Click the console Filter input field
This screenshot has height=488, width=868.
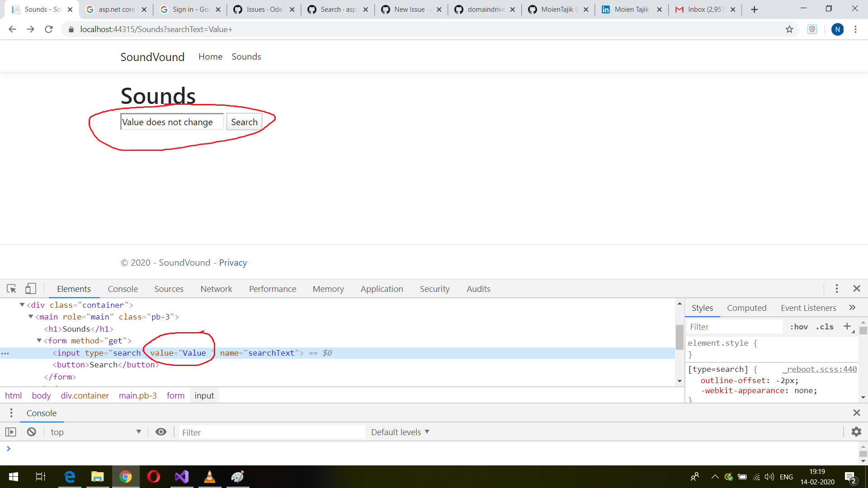tap(271, 432)
